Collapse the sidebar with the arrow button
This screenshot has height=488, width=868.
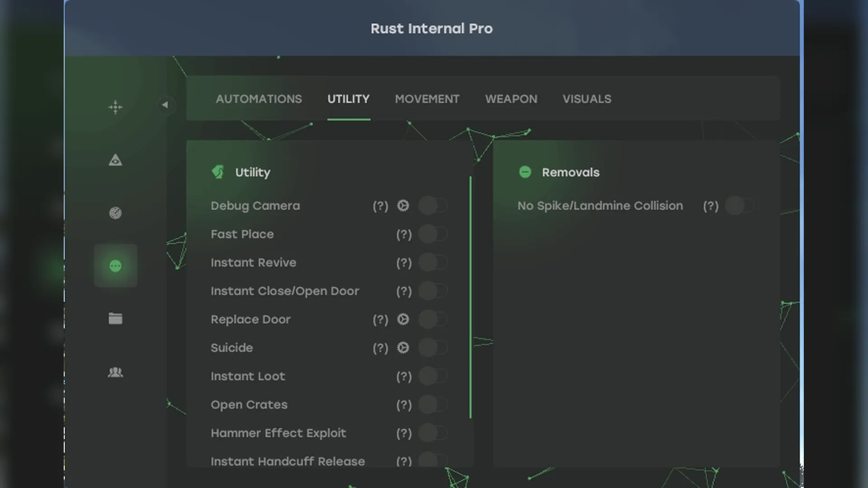165,105
